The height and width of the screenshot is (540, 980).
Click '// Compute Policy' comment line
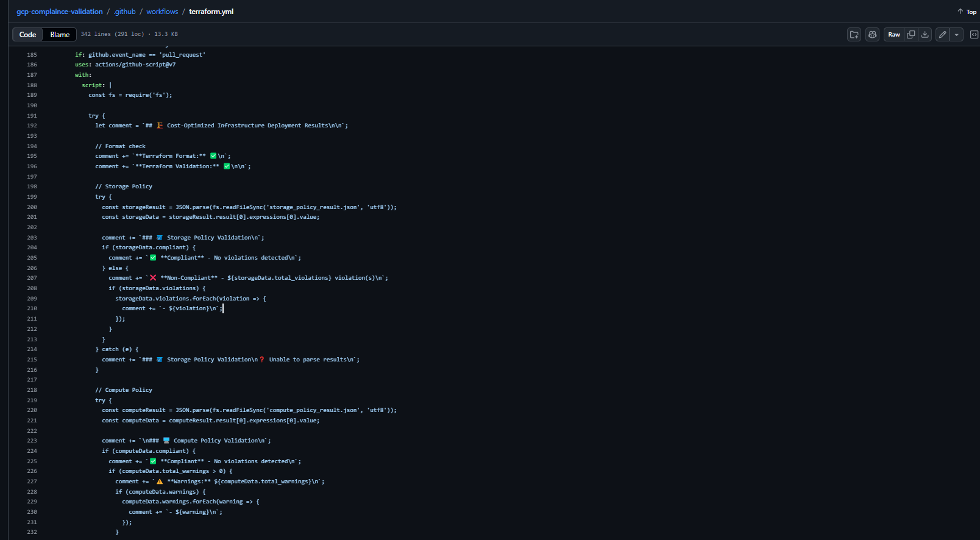click(124, 390)
